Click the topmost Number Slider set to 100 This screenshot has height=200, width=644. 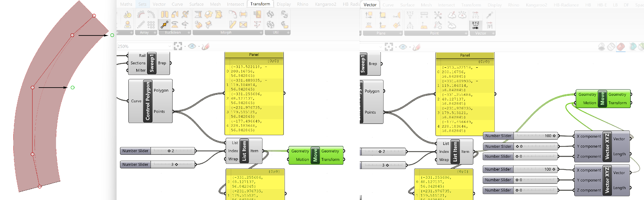click(x=520, y=136)
